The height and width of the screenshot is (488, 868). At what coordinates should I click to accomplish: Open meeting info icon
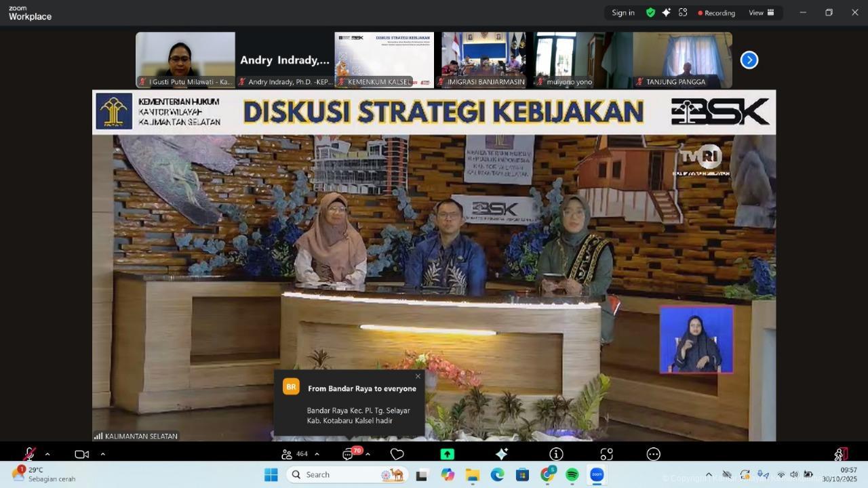(556, 454)
